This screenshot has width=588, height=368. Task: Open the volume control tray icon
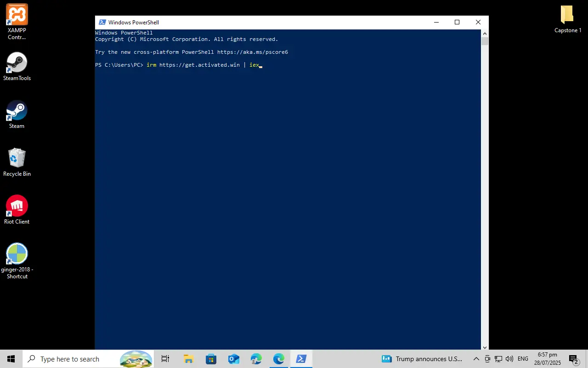coord(509,359)
